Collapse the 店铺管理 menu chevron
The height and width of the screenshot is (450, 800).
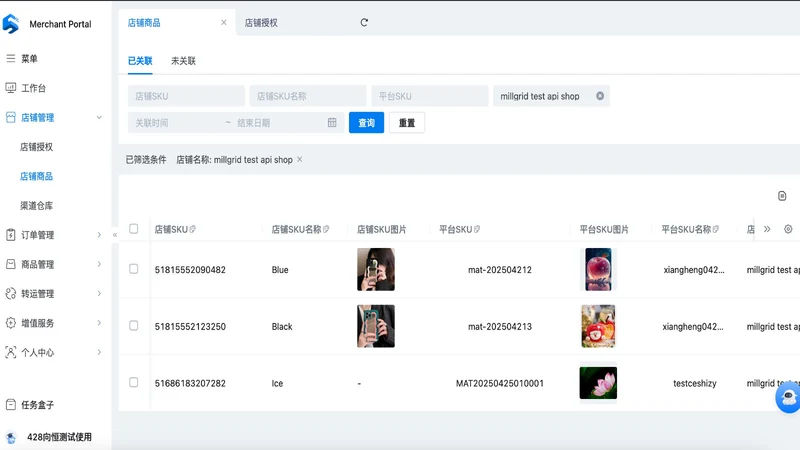99,117
